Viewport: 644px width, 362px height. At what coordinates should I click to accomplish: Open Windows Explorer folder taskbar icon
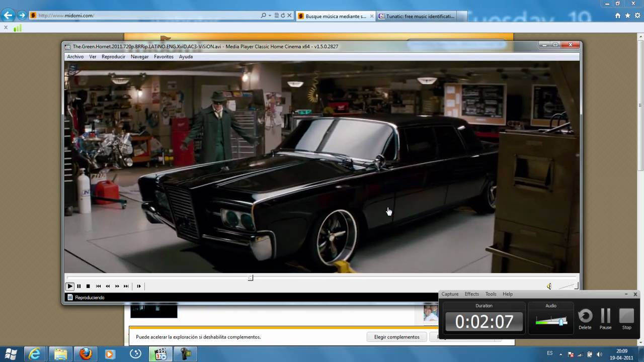coord(60,354)
